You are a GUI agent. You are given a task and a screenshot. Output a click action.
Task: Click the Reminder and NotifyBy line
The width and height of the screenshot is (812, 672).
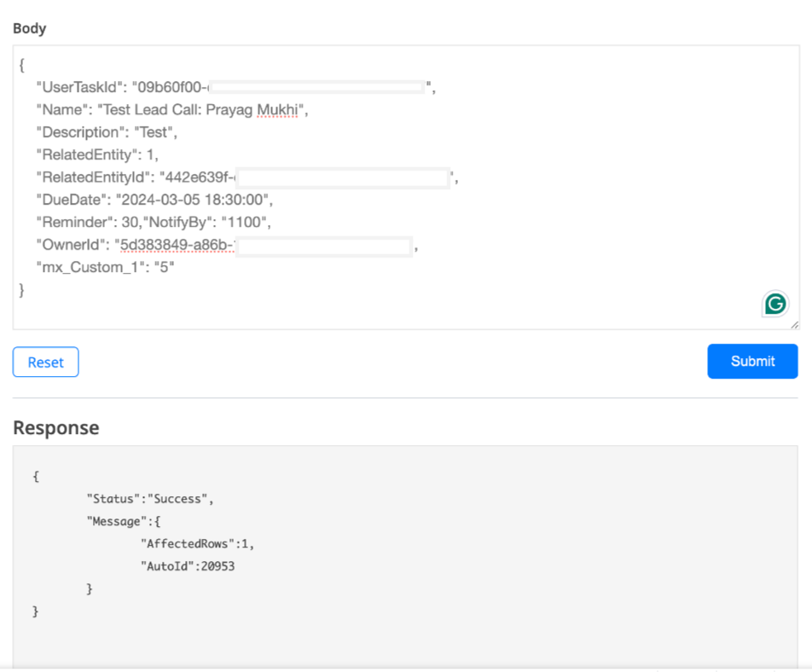coord(153,223)
